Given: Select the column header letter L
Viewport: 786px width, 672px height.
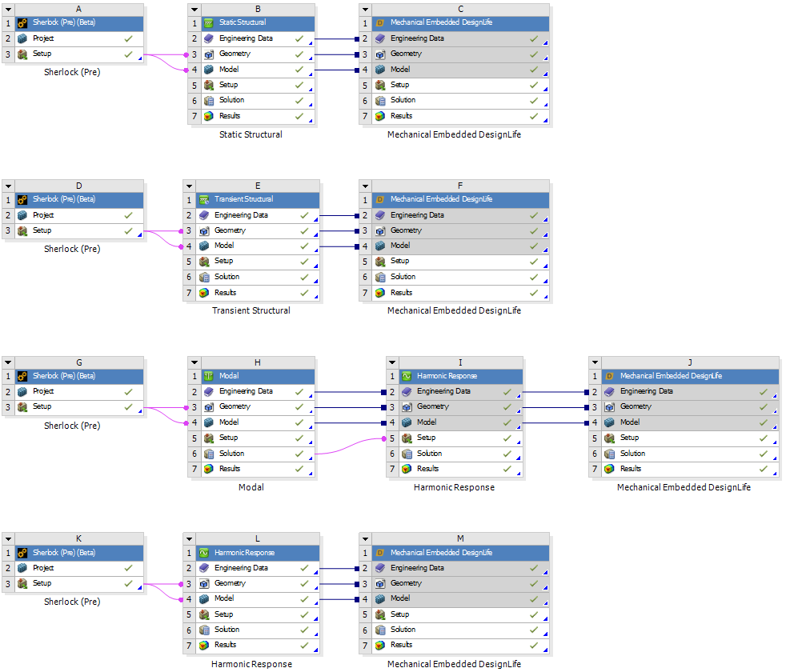Looking at the screenshot, I should pos(258,538).
